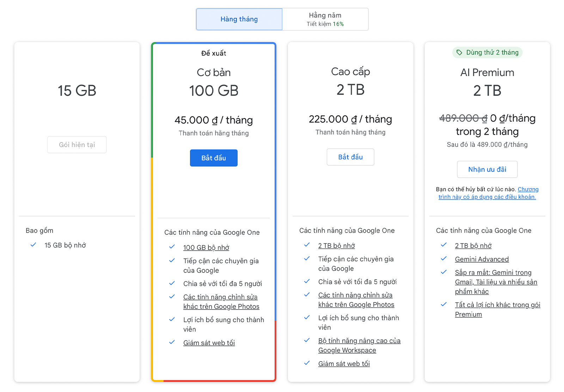The width and height of the screenshot is (564, 392).
Task: Open Cao cấp's Google Photos editing features link
Action: coord(356,300)
